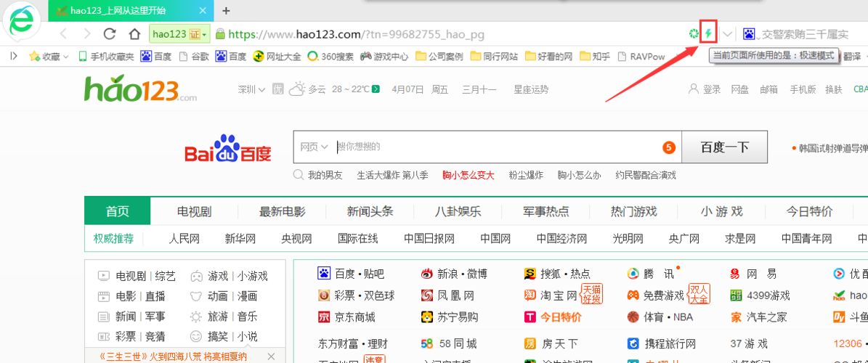Open a new tab with plus button

226,10
